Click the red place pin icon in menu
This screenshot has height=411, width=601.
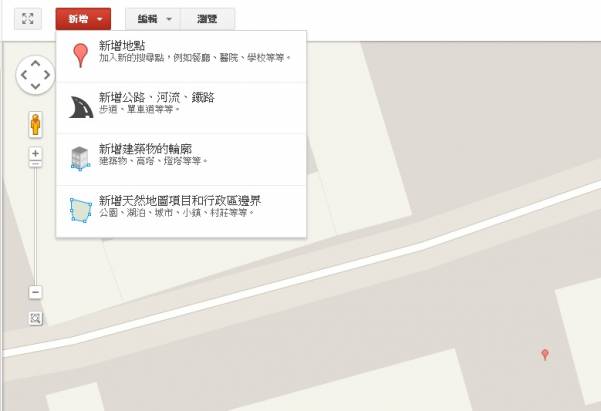click(80, 55)
